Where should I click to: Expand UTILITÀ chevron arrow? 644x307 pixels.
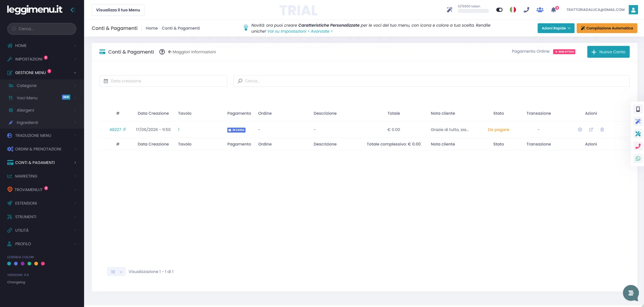(x=75, y=230)
